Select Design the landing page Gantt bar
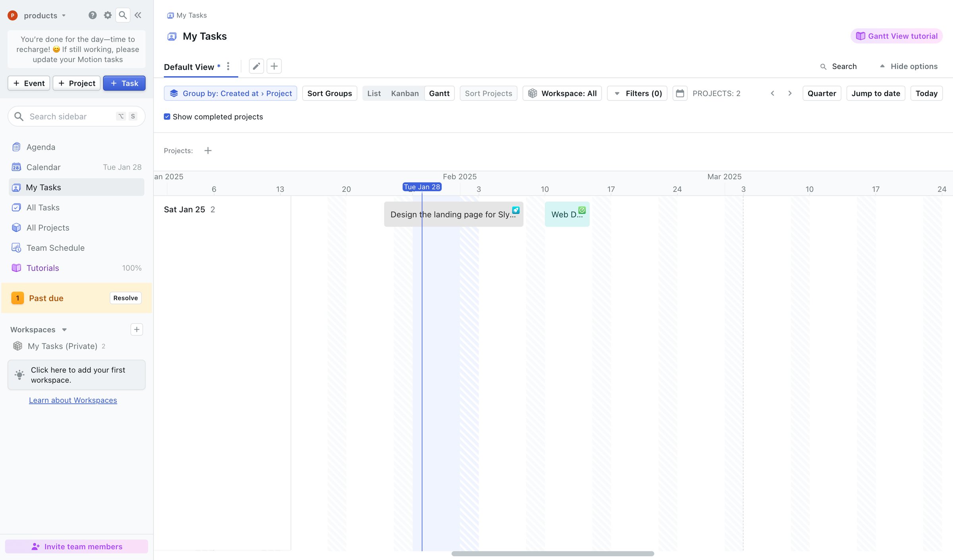953x560 pixels. pyautogui.click(x=453, y=214)
